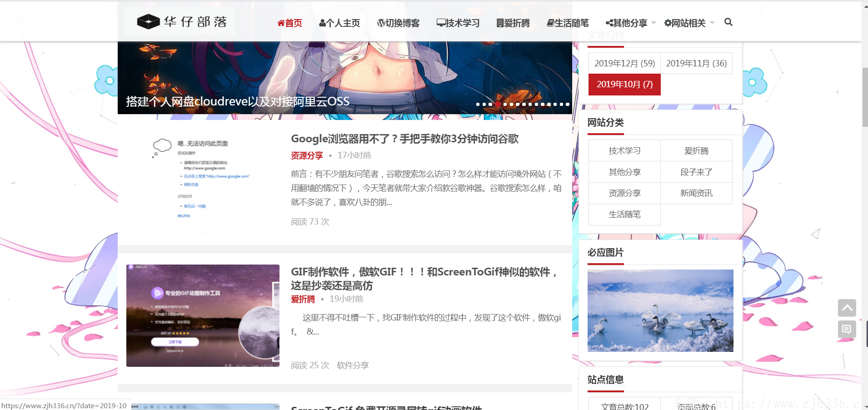The width and height of the screenshot is (868, 410).
Task: Open 个人主页 menu item
Action: (x=339, y=23)
